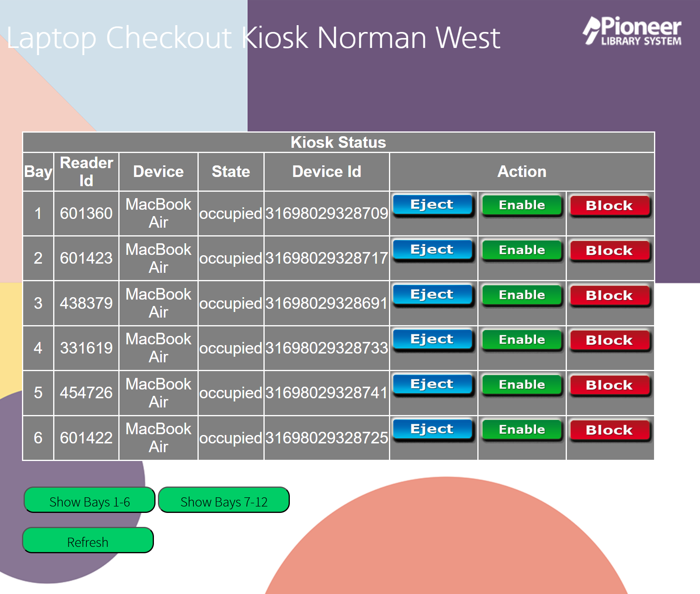Viewport: 700px width, 594px height.
Task: Select device ID 31698029328709 cell
Action: [327, 213]
